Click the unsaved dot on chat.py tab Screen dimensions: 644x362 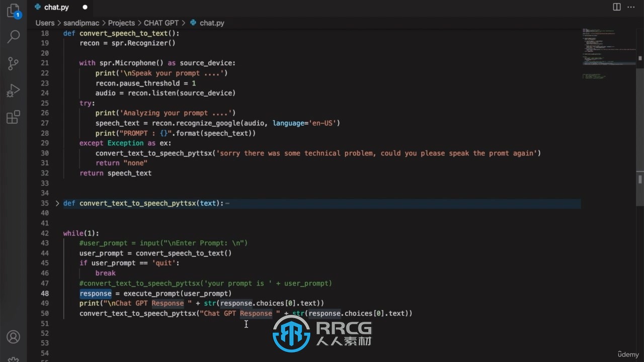tap(85, 7)
